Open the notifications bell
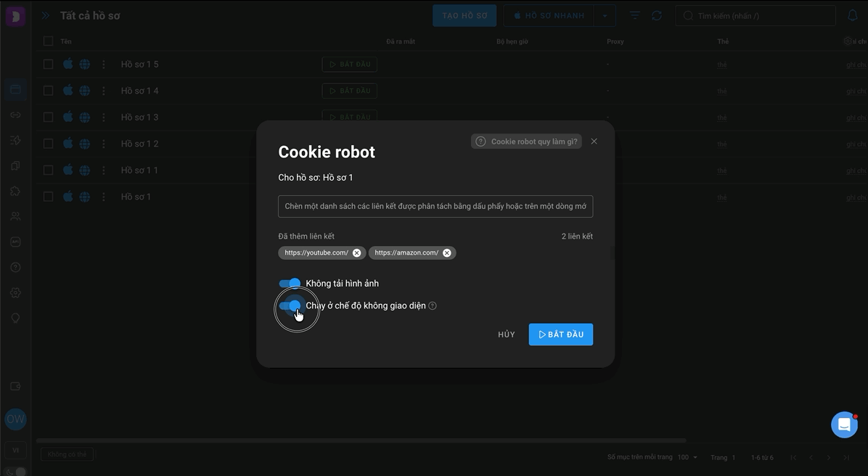Viewport: 868px width, 476px height. (x=853, y=15)
